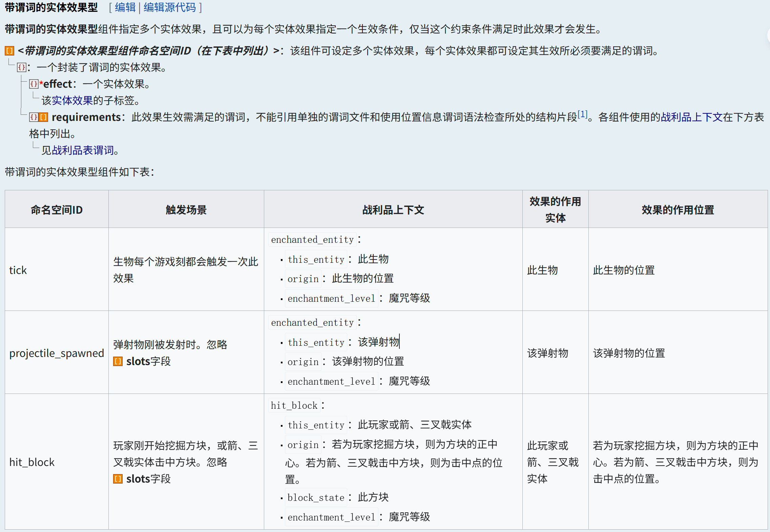
Task: Click the compound icon before requirements
Action: pyautogui.click(x=34, y=117)
